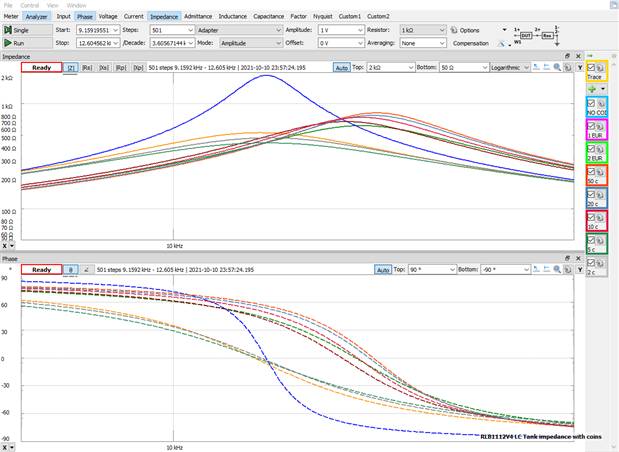Click the Start frequency input field
This screenshot has width=619, height=452.
click(98, 31)
